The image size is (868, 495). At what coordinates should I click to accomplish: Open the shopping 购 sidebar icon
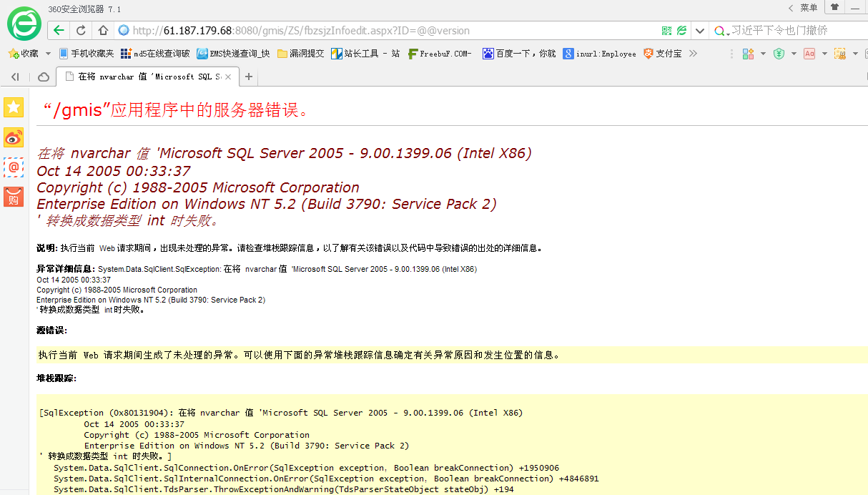14,197
